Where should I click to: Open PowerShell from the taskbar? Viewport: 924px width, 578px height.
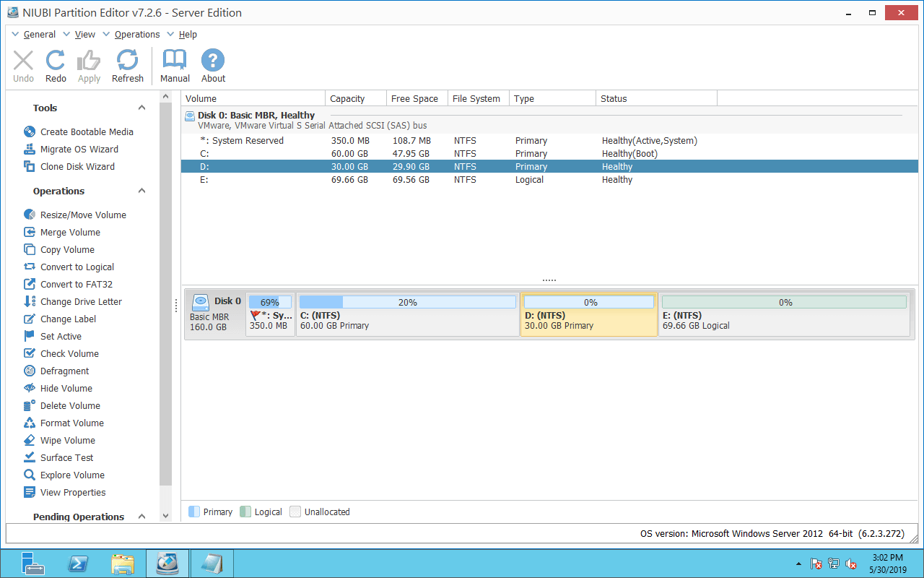click(x=78, y=564)
